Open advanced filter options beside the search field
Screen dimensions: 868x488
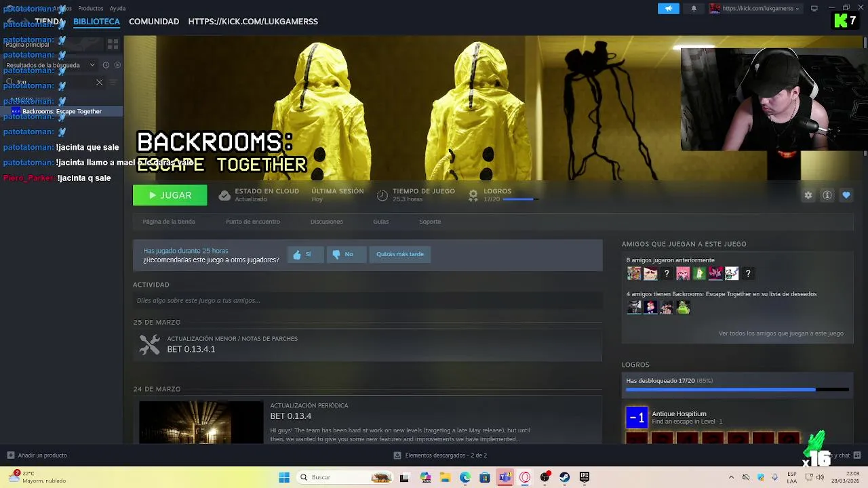point(113,82)
